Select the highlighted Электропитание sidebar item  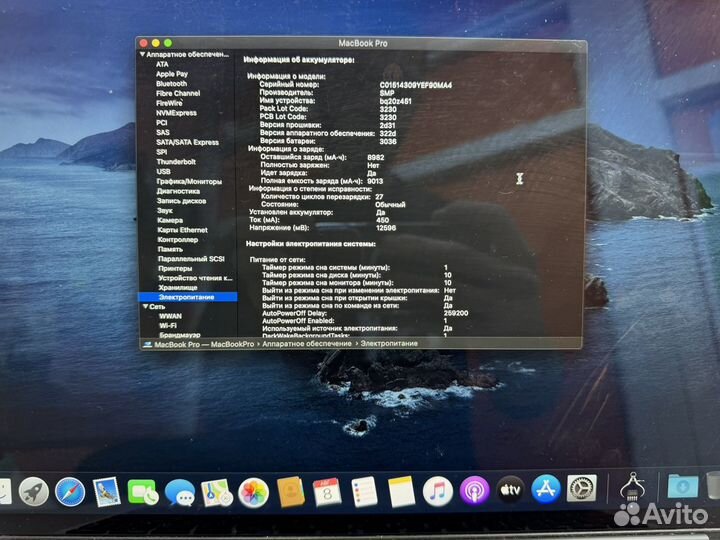tap(188, 297)
